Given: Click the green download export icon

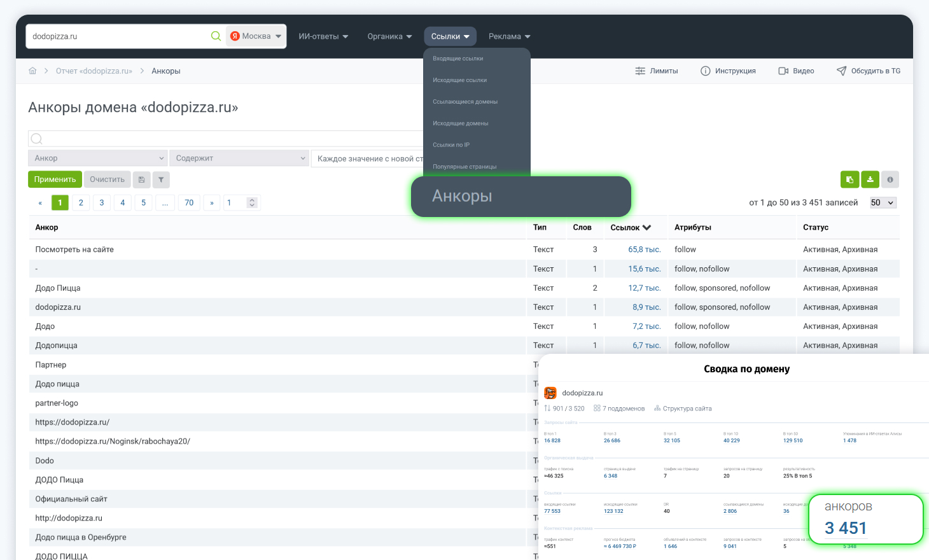Looking at the screenshot, I should (870, 179).
